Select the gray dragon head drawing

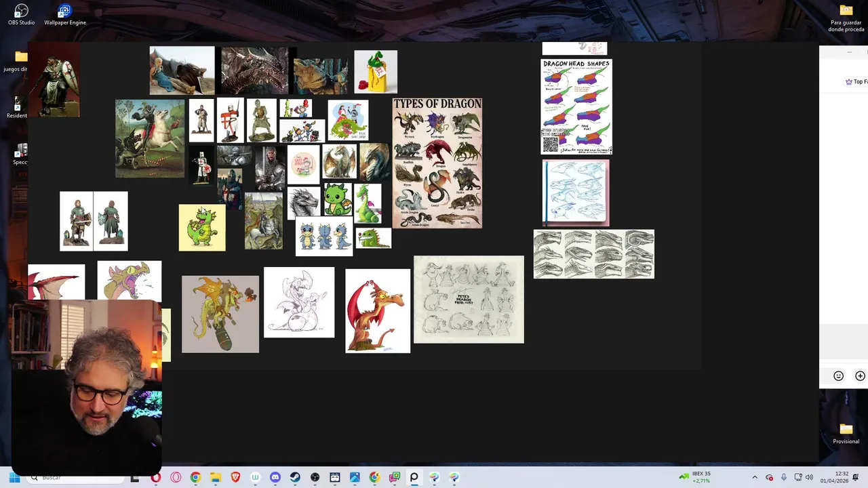[304, 203]
